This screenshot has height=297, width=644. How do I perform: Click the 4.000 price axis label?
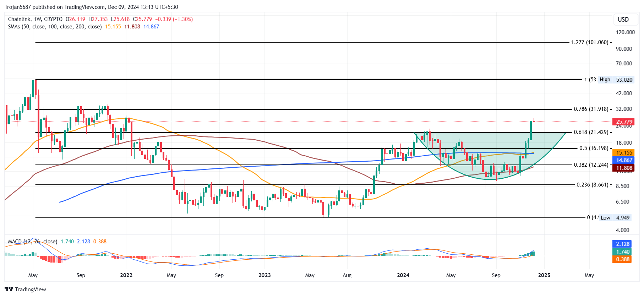coord(622,230)
